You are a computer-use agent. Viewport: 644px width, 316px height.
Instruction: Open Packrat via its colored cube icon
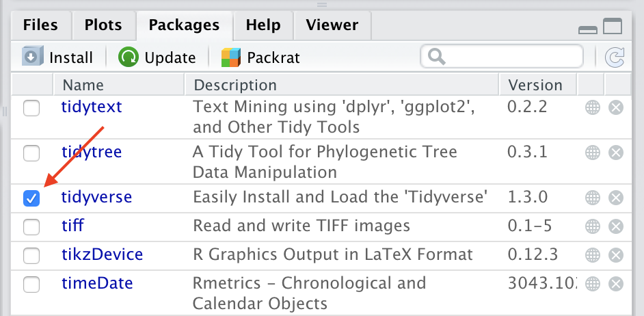point(231,57)
